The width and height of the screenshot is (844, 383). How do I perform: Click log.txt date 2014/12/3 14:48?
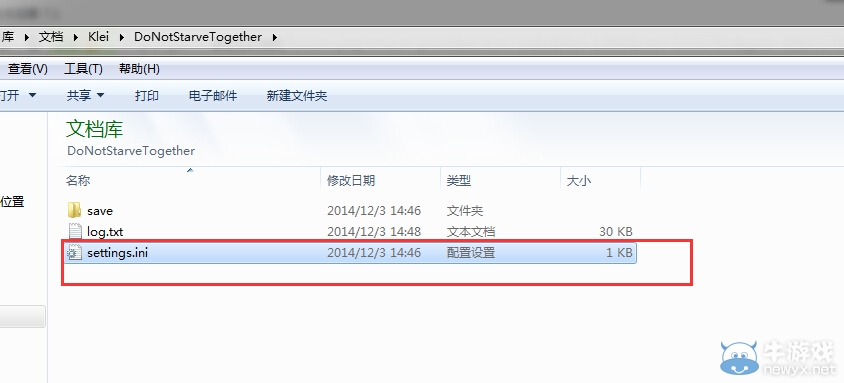pyautogui.click(x=374, y=232)
